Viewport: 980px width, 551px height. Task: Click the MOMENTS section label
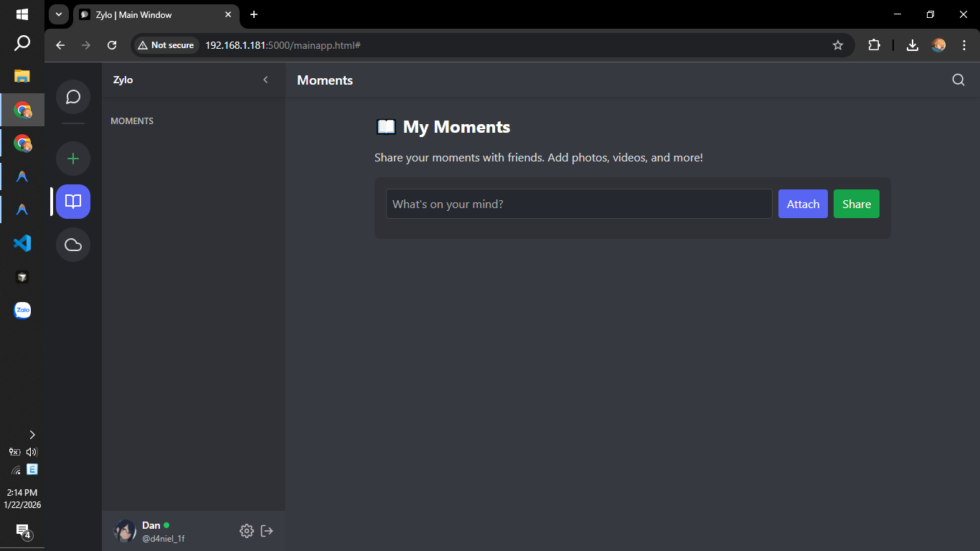(x=132, y=121)
